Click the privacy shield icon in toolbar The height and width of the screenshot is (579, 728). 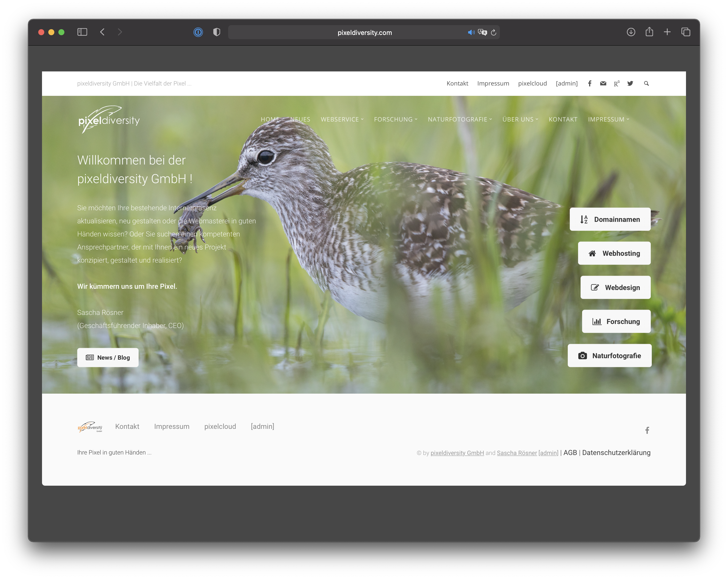217,32
